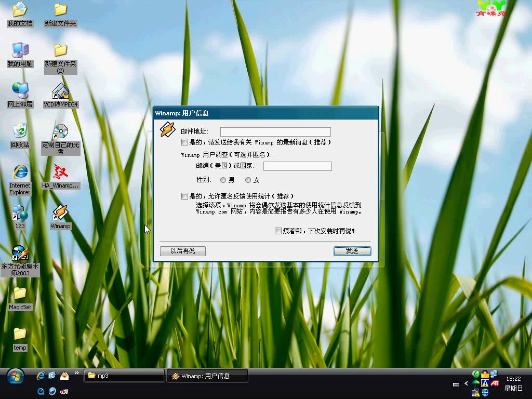Select the 我的电脑 desktop icon
Image resolution: width=532 pixels, height=399 pixels.
tap(20, 55)
